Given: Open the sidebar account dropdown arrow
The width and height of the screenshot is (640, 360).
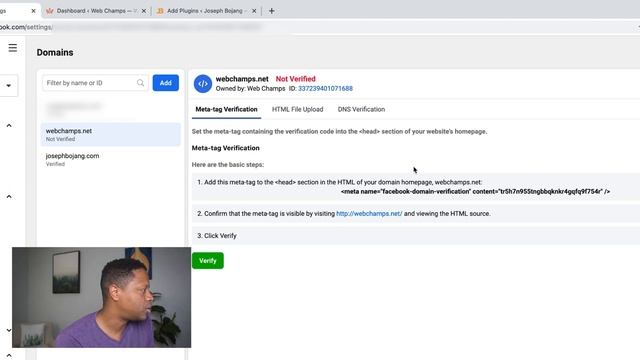Looking at the screenshot, I should tap(9, 86).
